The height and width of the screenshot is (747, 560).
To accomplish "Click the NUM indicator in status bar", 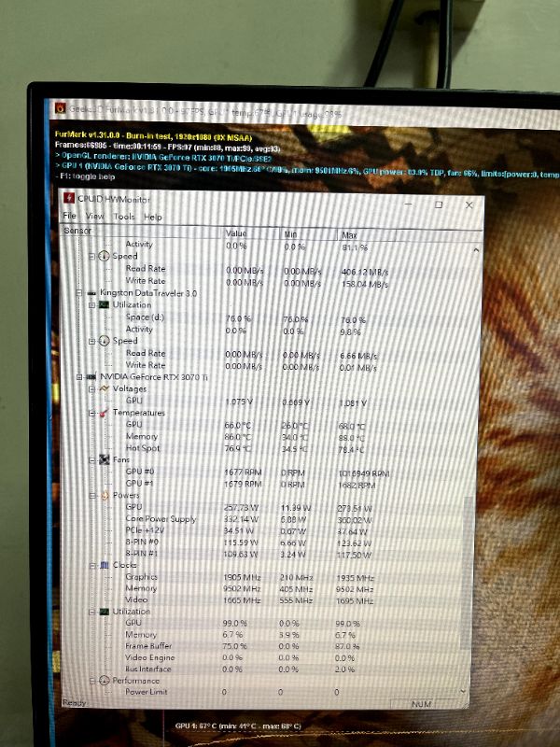I will pyautogui.click(x=421, y=704).
